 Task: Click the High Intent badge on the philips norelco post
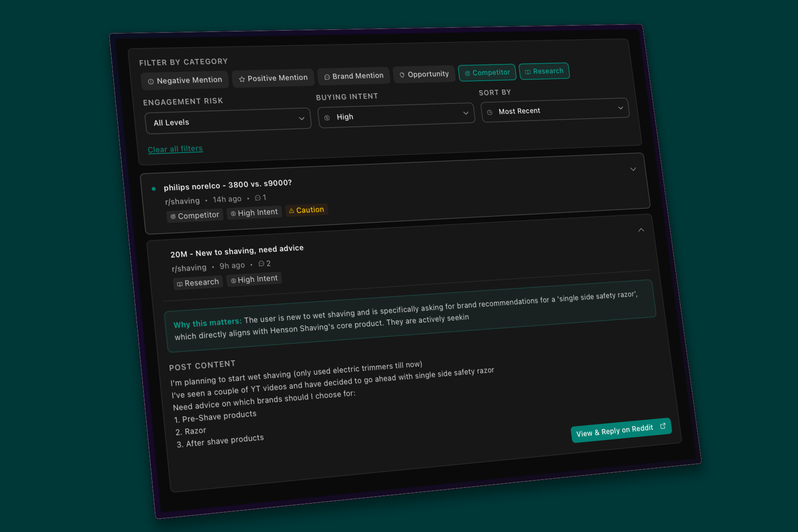(x=254, y=212)
